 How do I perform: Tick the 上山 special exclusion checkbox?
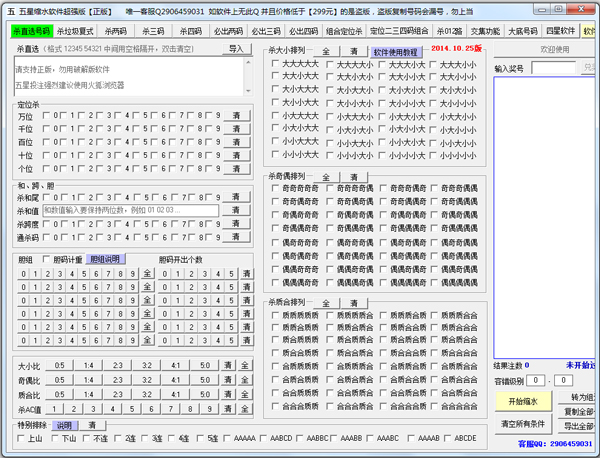(x=23, y=437)
